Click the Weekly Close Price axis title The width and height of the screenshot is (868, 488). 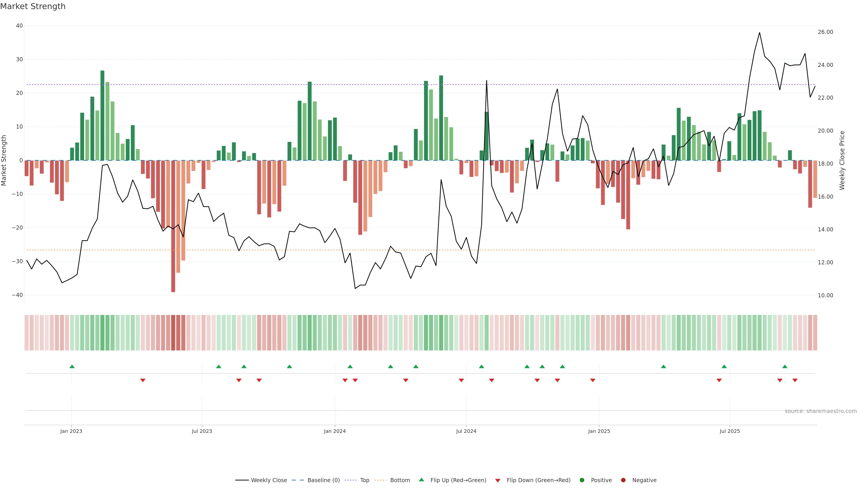tap(842, 160)
